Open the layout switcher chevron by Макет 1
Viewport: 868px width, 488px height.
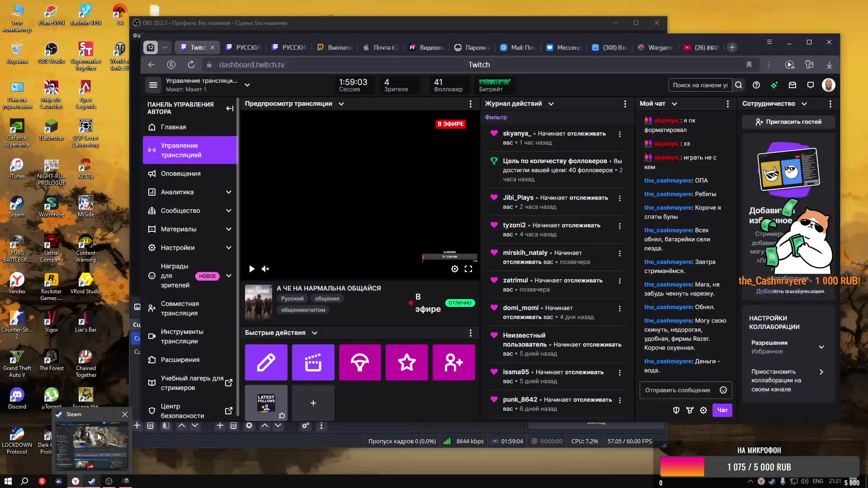[247, 85]
